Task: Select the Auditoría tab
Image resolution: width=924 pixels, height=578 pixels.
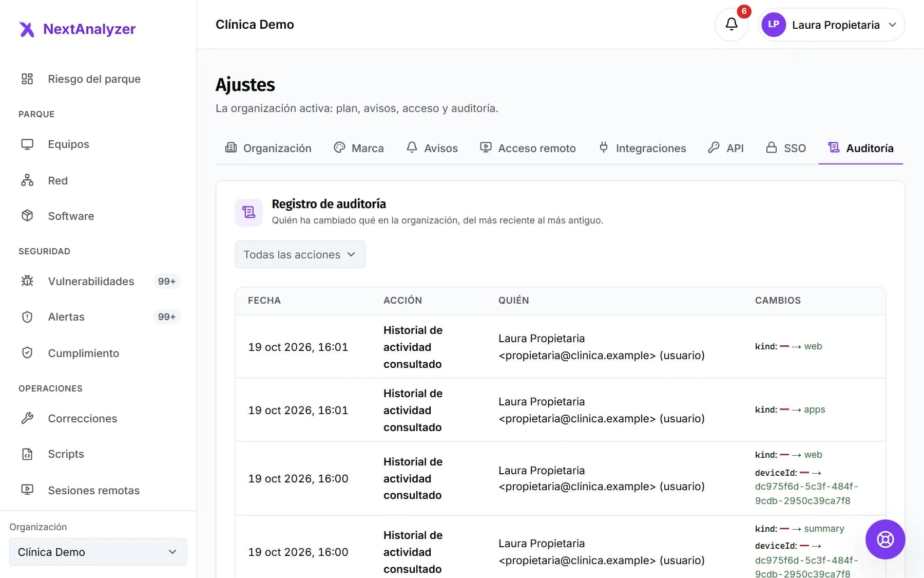Action: click(x=861, y=148)
